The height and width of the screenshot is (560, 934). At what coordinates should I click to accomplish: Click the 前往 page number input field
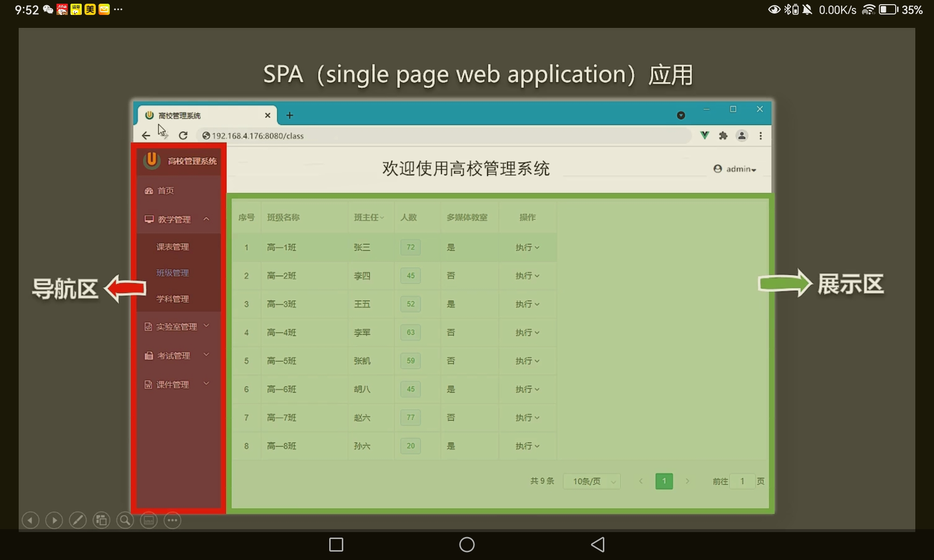coord(742,481)
